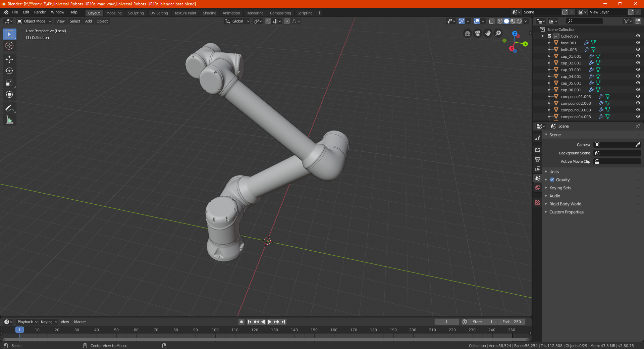
Task: Click the zoom magnifier viewport icon
Action: pos(498,33)
